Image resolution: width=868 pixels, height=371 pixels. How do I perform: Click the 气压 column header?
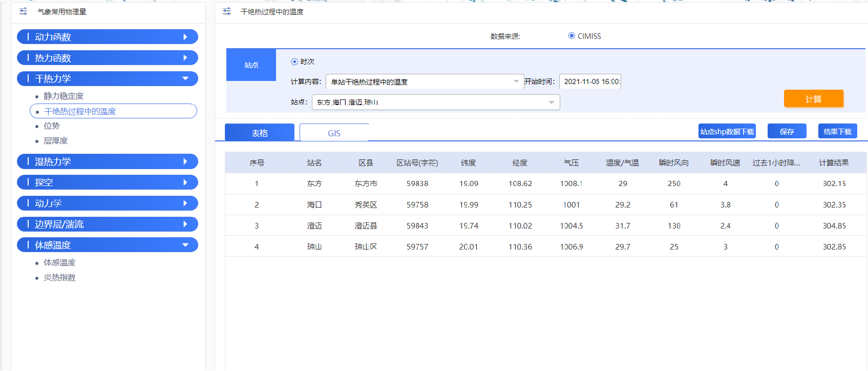571,162
